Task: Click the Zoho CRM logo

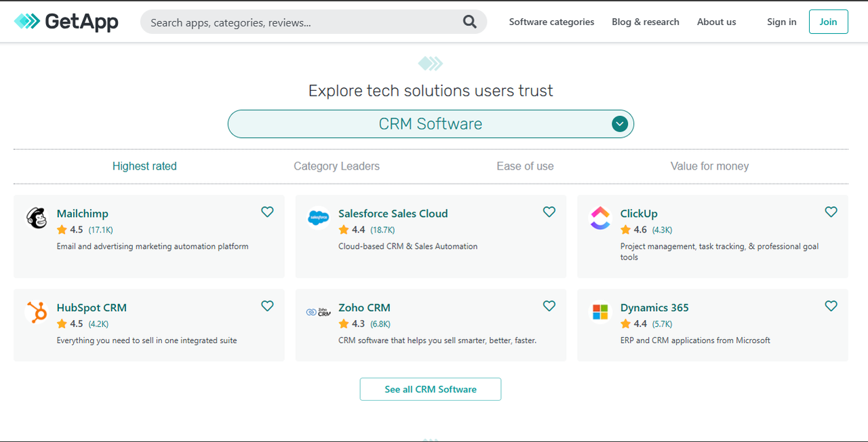Action: click(x=318, y=312)
